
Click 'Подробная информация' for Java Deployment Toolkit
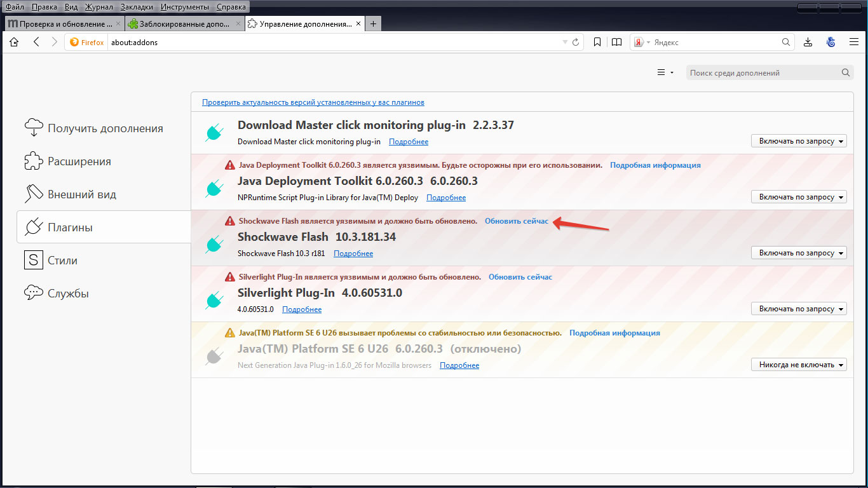point(655,165)
